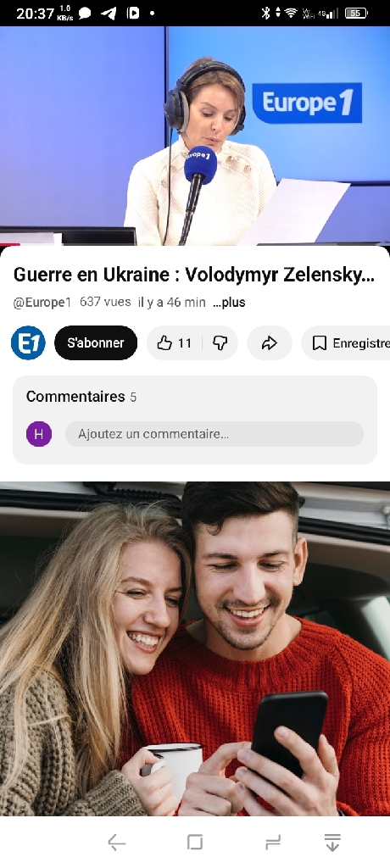Tap the user avatar H

(39, 434)
